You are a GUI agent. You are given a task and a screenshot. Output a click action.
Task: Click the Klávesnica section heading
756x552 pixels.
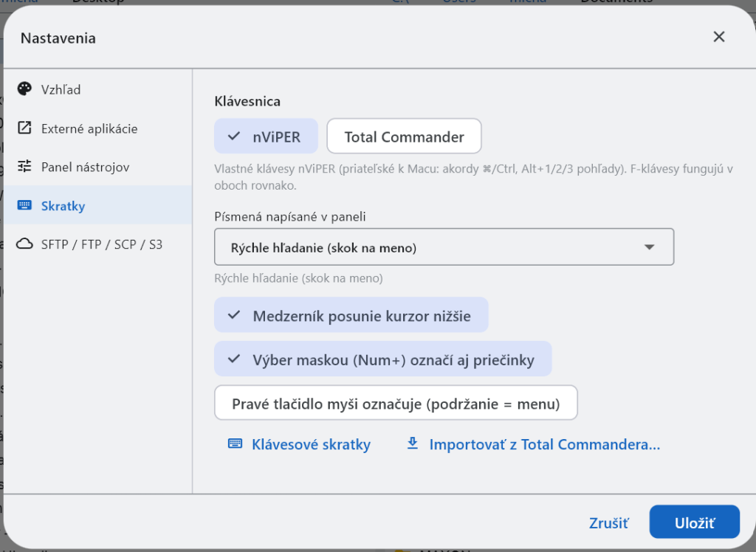pos(247,101)
